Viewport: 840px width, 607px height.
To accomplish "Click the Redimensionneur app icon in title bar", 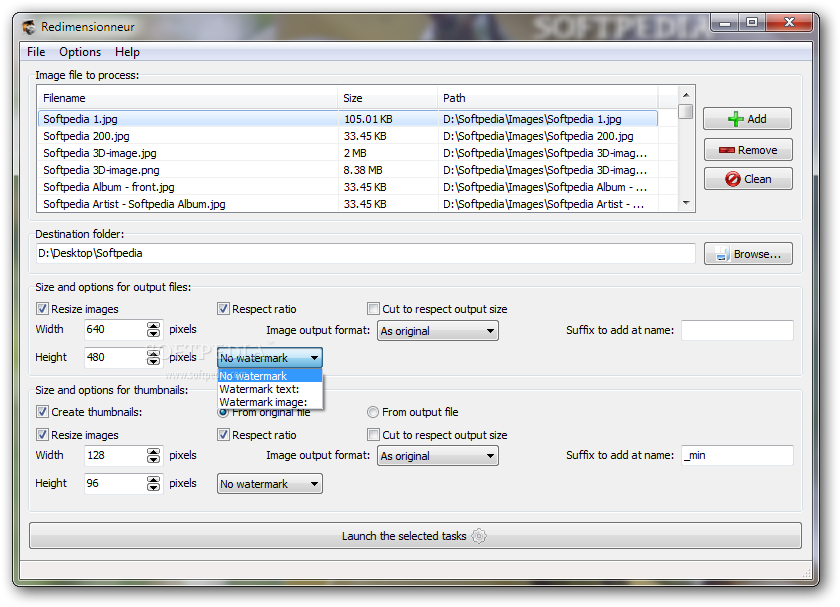I will click(x=29, y=27).
